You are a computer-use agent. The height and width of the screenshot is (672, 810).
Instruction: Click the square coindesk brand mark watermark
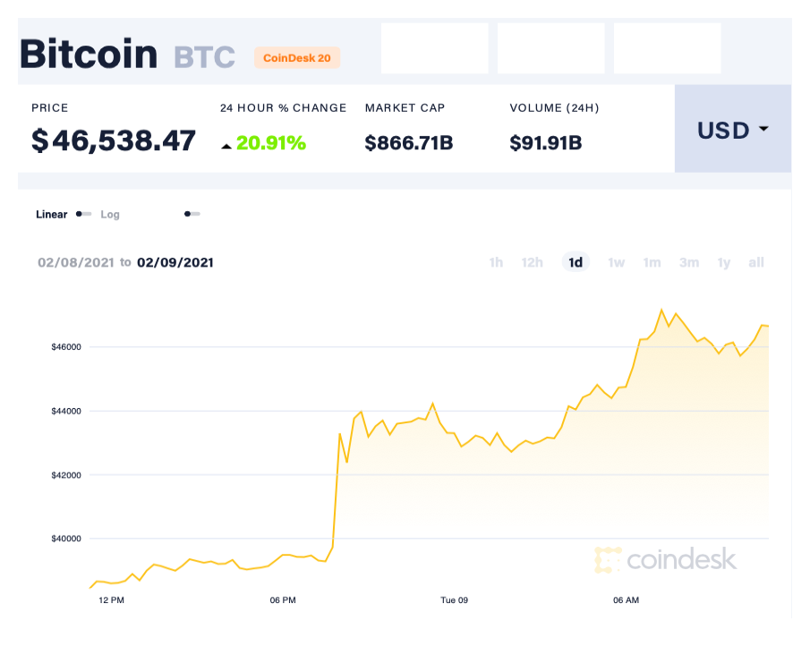coord(610,560)
